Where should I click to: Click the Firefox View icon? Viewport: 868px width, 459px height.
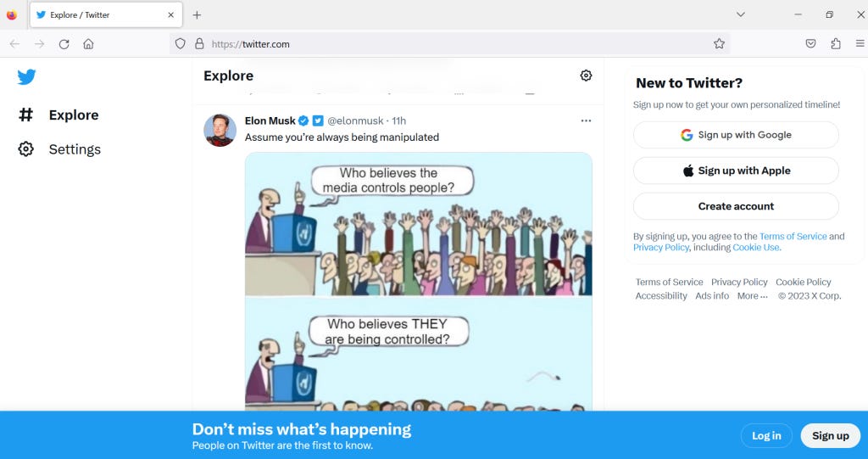coord(12,15)
